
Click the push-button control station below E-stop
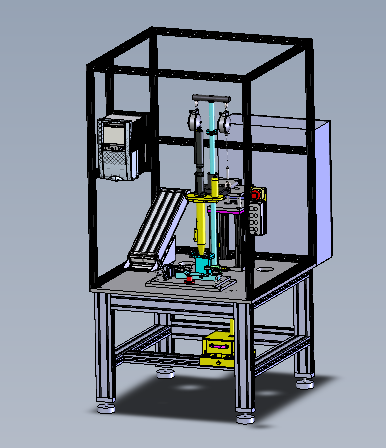pos(256,219)
